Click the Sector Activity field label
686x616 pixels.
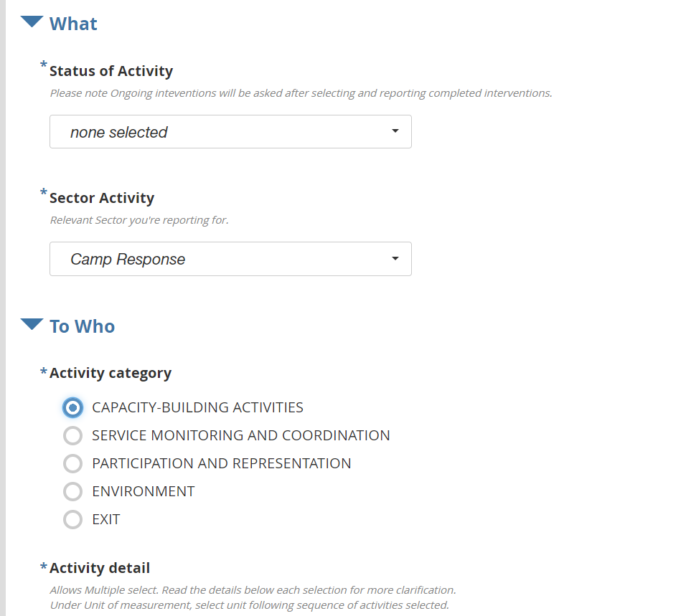tap(102, 198)
